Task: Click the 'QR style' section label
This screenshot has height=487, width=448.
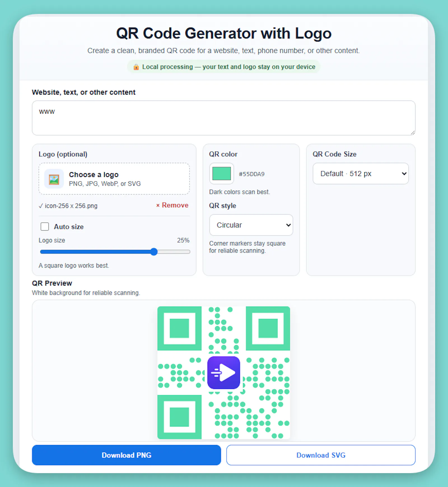Action: pos(223,206)
